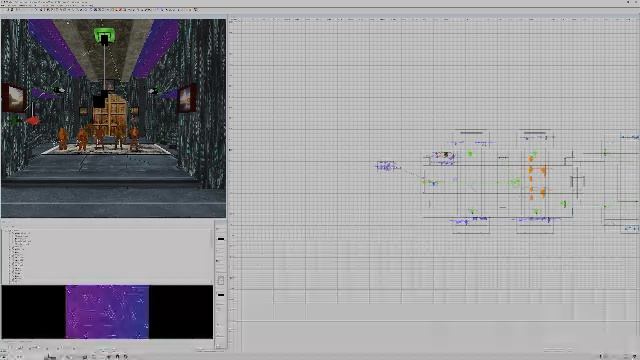640x360 pixels.
Task: Select the green ceiling light in 3D view
Action: pos(104,35)
